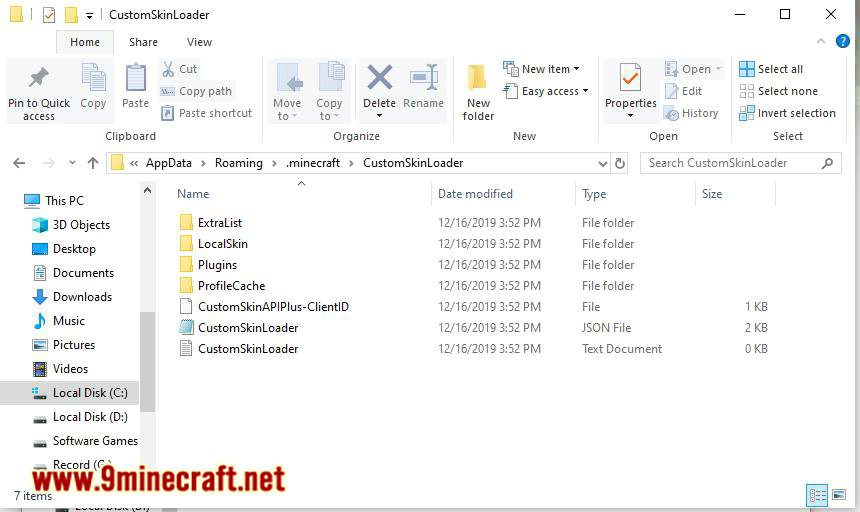Select the CustomSkinLoader text document
This screenshot has height=512, width=860.
point(248,349)
